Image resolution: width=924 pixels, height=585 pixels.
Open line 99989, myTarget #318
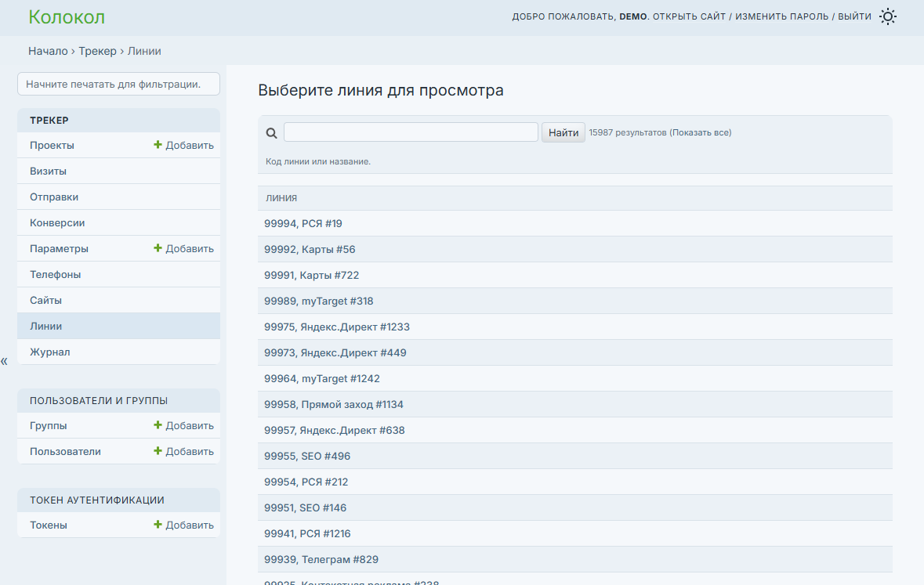[318, 301]
